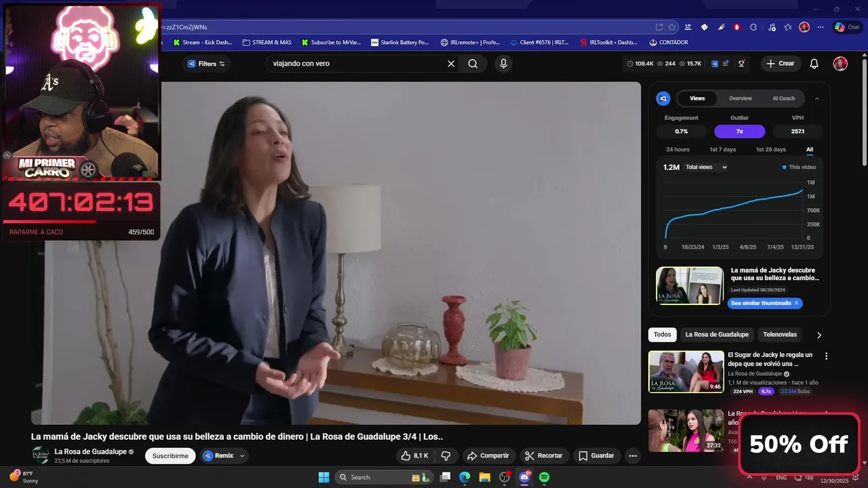The width and height of the screenshot is (868, 488).
Task: Select All time range
Action: 810,149
